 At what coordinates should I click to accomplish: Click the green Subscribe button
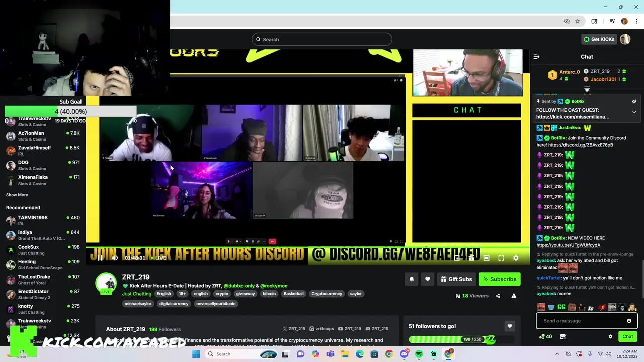[500, 279]
